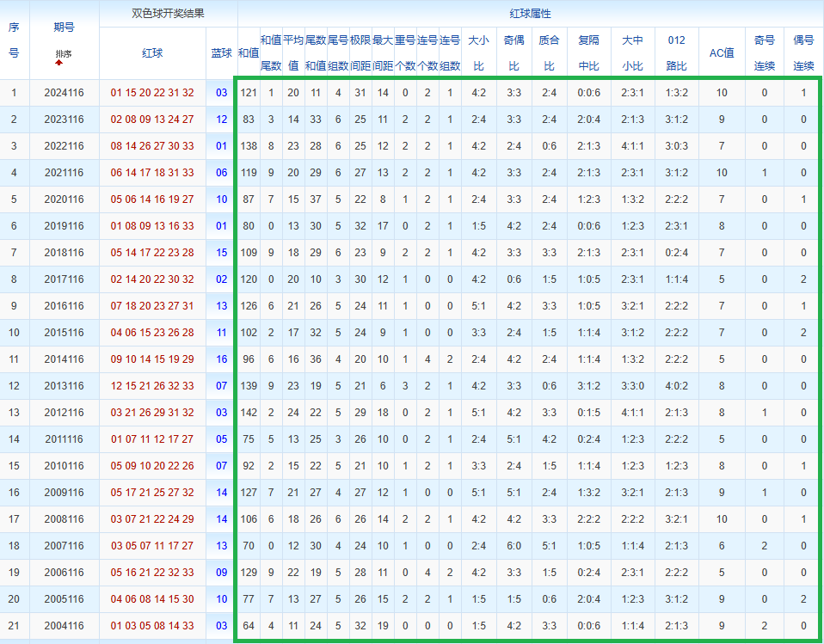Viewport: 824px width, 644px height.
Task: Click AC value 10 in row 2021116
Action: (722, 173)
